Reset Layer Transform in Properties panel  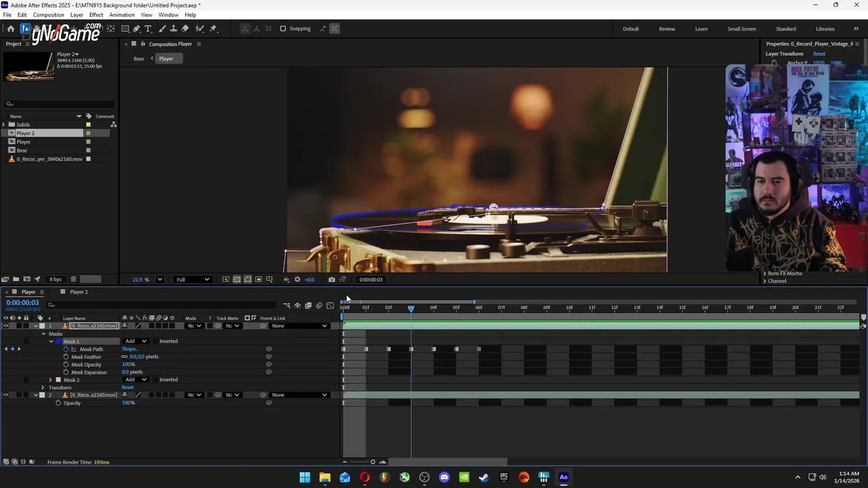tap(819, 54)
